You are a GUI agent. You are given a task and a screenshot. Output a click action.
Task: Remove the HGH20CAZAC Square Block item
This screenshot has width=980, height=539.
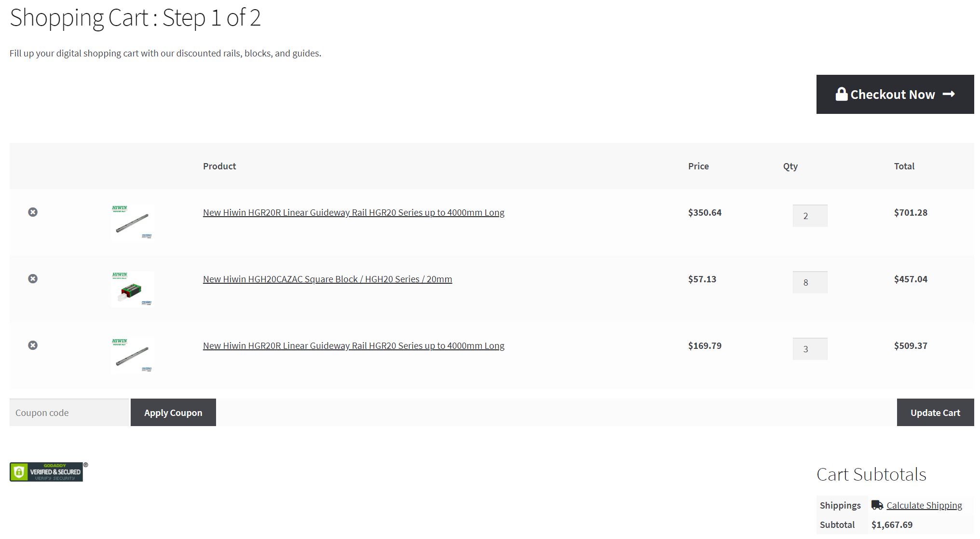[x=33, y=279]
